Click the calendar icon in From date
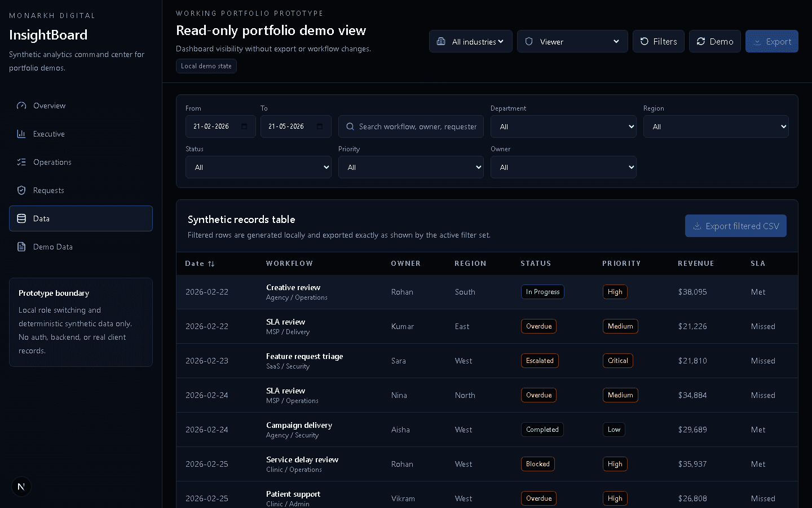This screenshot has height=508, width=812. tap(244, 126)
